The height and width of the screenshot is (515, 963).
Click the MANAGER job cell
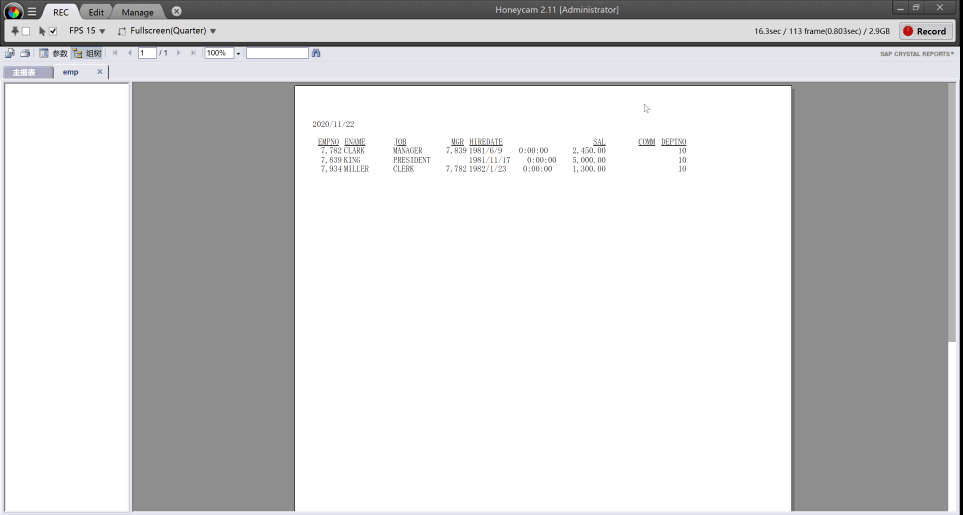coord(408,150)
